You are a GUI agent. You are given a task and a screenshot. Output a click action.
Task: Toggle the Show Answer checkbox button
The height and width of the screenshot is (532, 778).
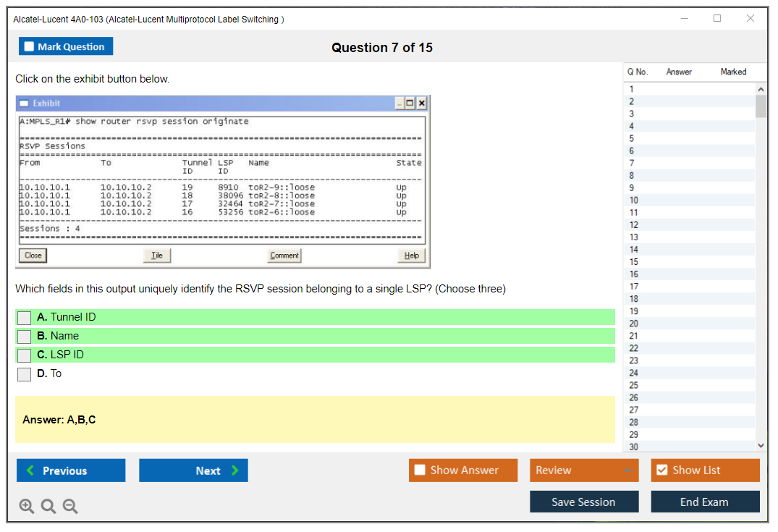[463, 470]
